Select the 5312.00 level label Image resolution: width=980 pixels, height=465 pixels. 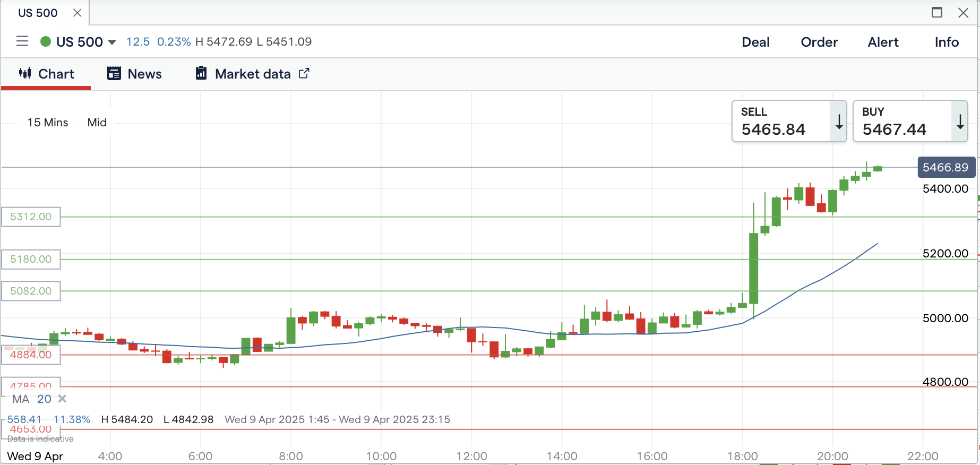click(31, 217)
